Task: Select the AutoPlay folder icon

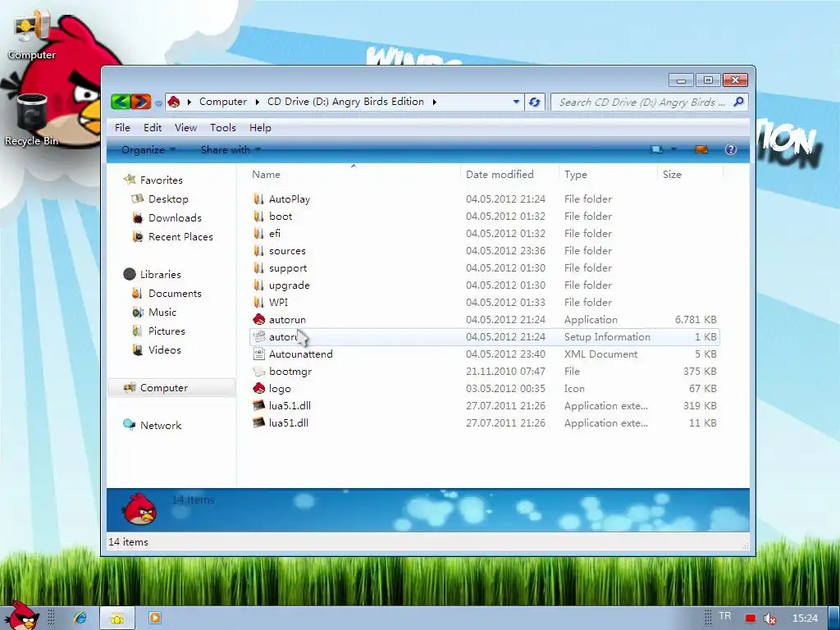Action: click(x=258, y=199)
